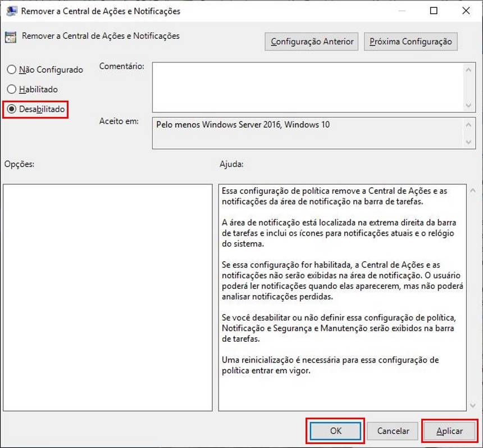Go to Próxima Configuração

click(411, 42)
